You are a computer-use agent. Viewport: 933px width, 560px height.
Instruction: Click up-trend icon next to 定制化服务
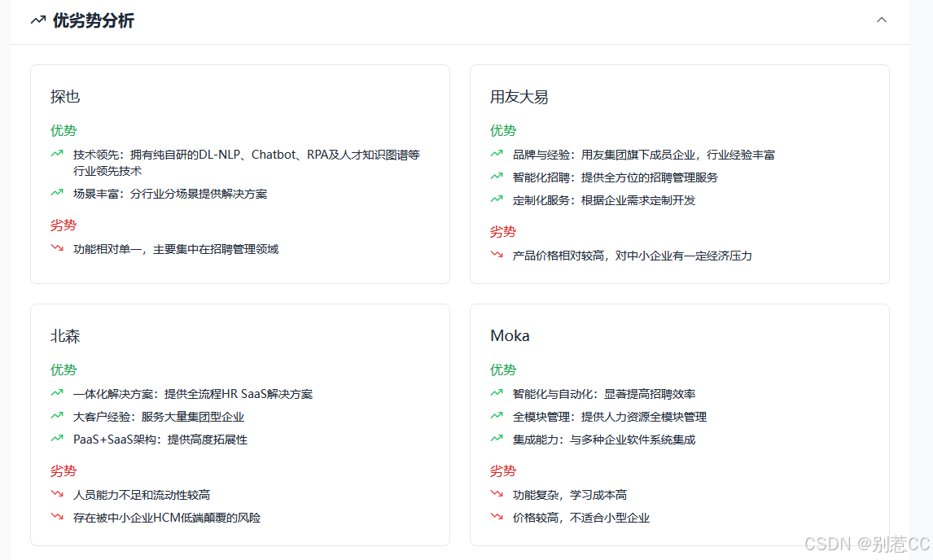click(497, 199)
